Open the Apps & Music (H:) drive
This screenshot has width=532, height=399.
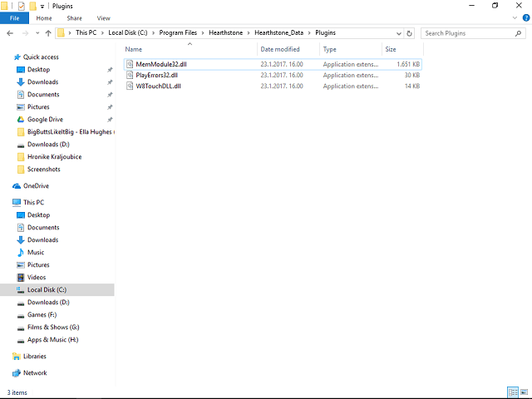coord(52,340)
